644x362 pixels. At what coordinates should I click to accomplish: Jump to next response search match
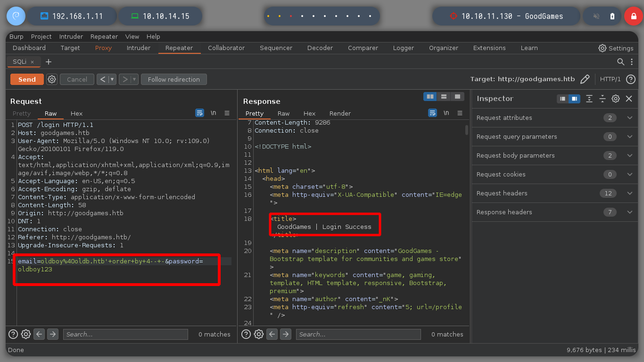coord(286,334)
